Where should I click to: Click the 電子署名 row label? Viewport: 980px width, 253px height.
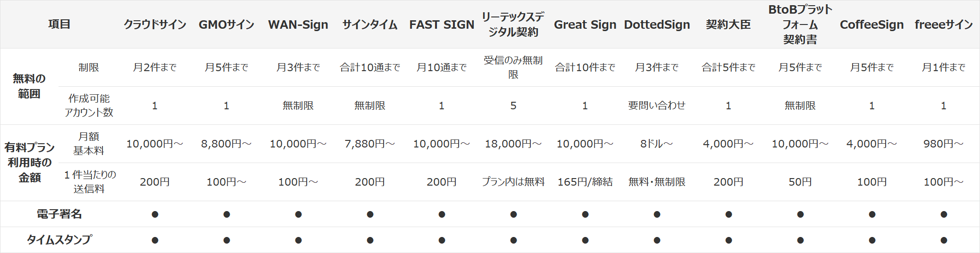tap(59, 214)
